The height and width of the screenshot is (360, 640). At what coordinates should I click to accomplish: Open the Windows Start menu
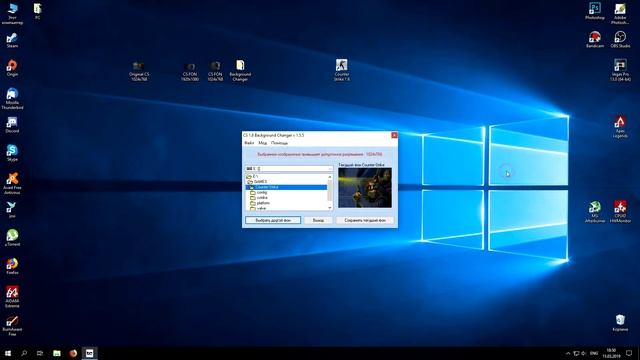[8, 353]
